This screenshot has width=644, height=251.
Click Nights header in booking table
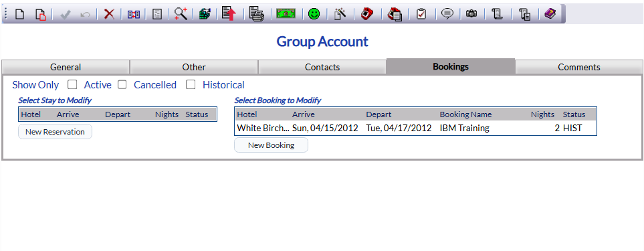(542, 114)
